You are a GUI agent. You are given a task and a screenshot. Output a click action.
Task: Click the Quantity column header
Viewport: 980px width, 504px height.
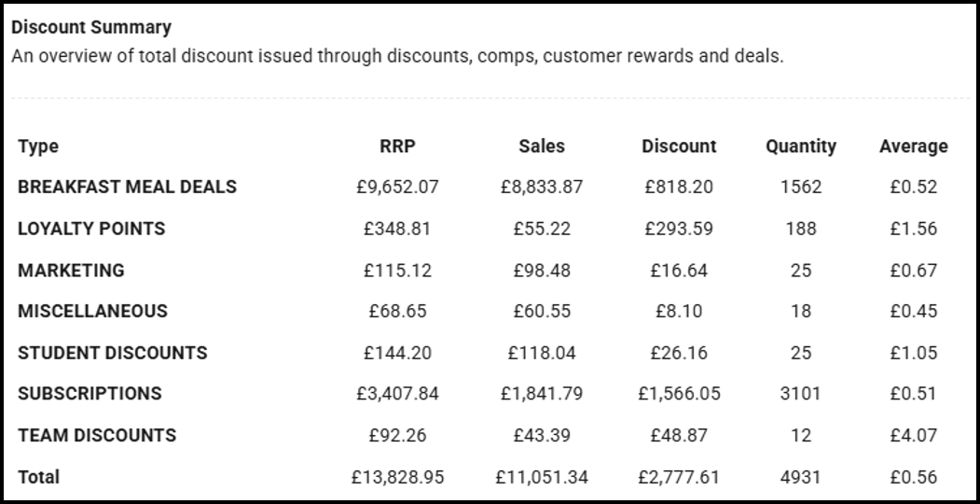(x=801, y=147)
